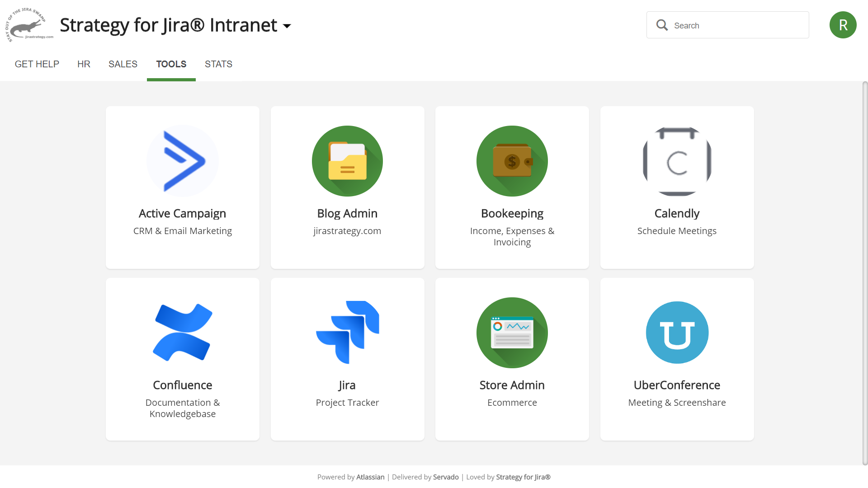The height and width of the screenshot is (488, 868).
Task: Open the Active Campaign arrow icon
Action: (x=183, y=161)
